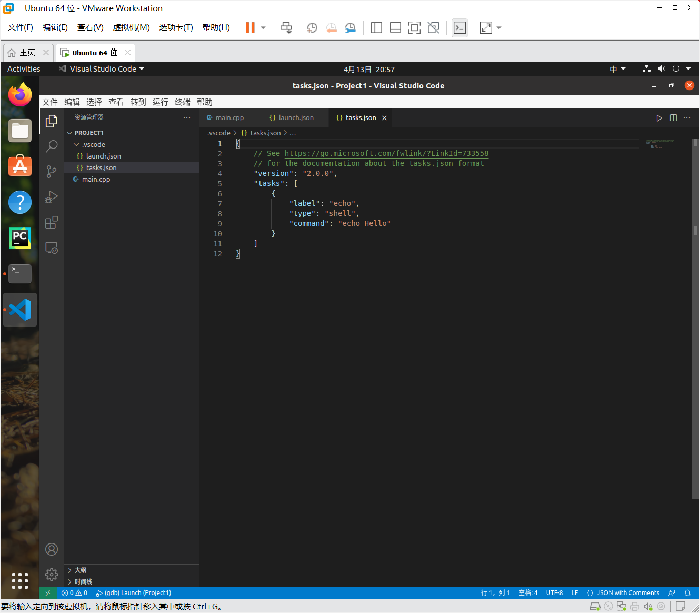Screen dimensions: 700x613
Task: Toggle VMware console view button
Action: (459, 28)
